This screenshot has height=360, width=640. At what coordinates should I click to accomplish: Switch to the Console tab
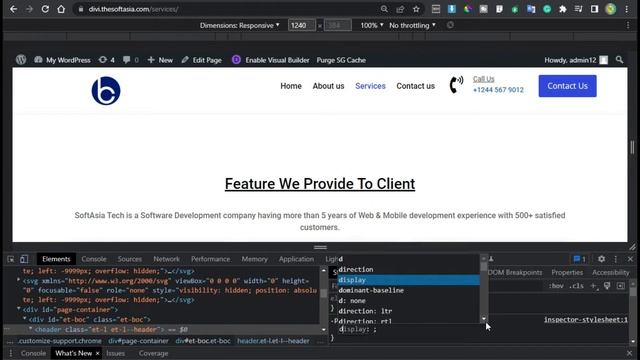(x=94, y=259)
